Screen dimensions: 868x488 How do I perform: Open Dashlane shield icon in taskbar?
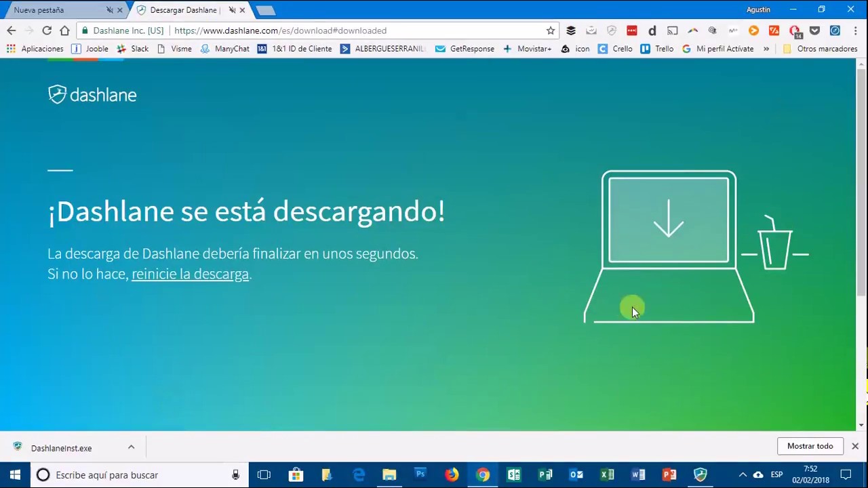point(701,475)
